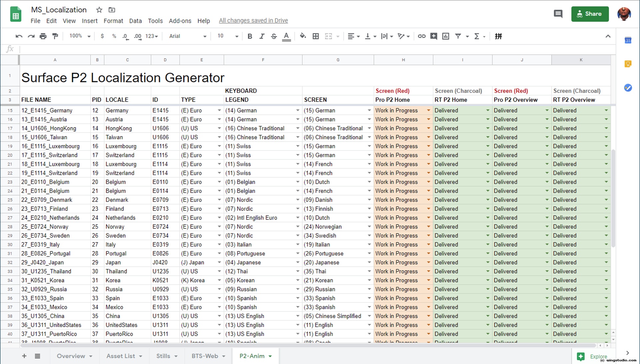Switch to the Asset List sheet tab
Screen dimensions: 640x364
coord(121,356)
